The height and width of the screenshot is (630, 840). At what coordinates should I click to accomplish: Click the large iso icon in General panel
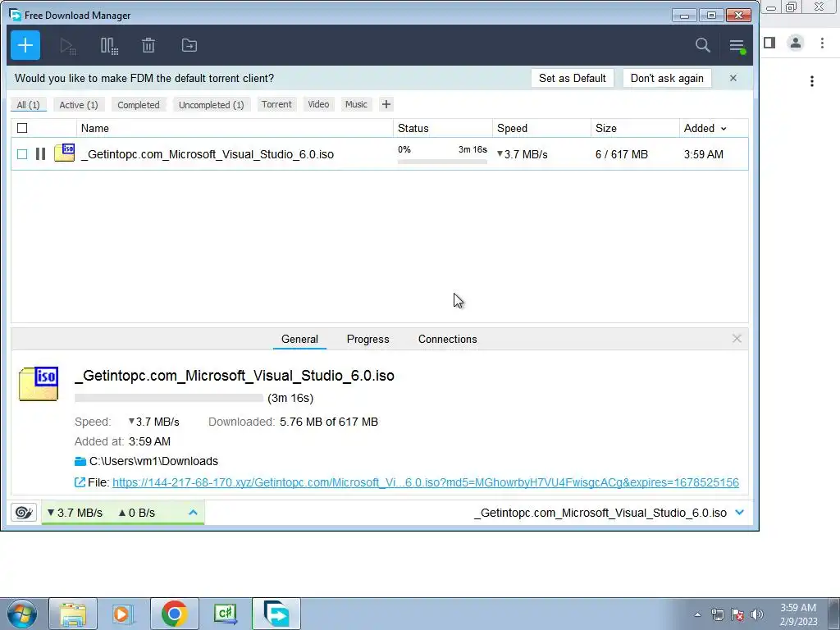click(39, 384)
